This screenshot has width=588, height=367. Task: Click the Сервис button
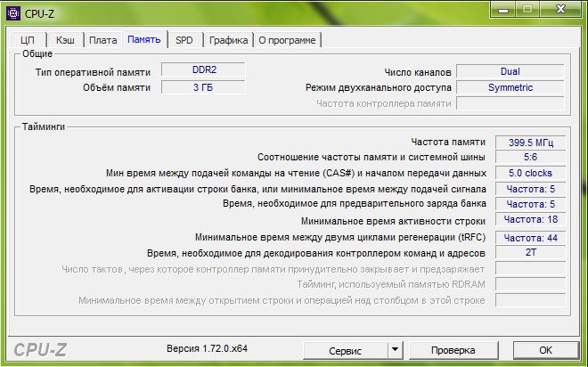[x=345, y=350]
